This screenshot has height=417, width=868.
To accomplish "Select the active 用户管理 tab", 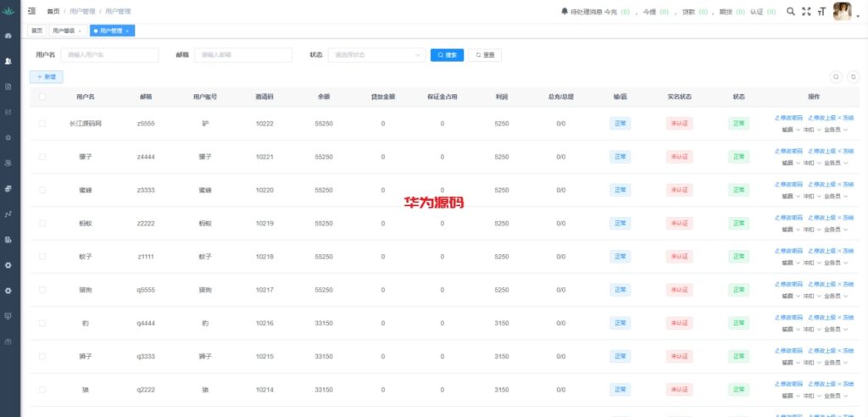I will point(112,31).
